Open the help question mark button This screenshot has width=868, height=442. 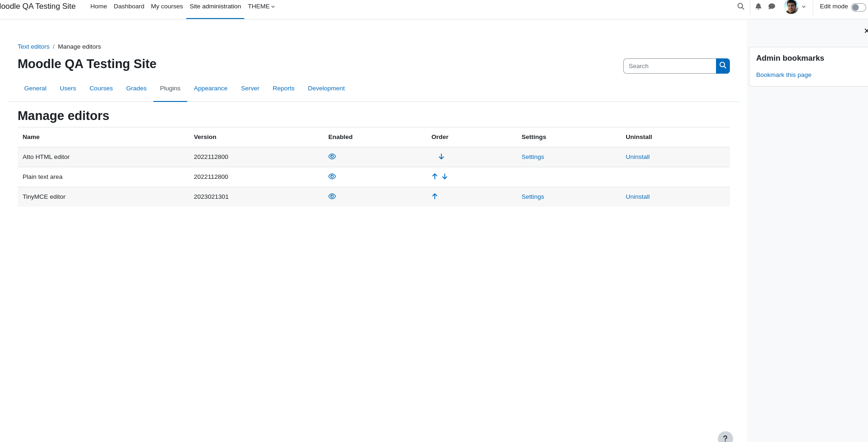click(725, 438)
